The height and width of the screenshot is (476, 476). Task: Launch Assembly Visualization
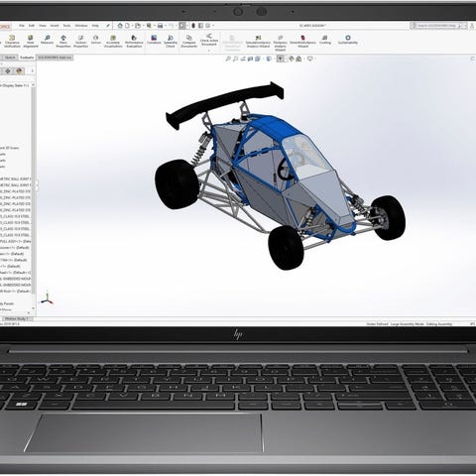[113, 42]
